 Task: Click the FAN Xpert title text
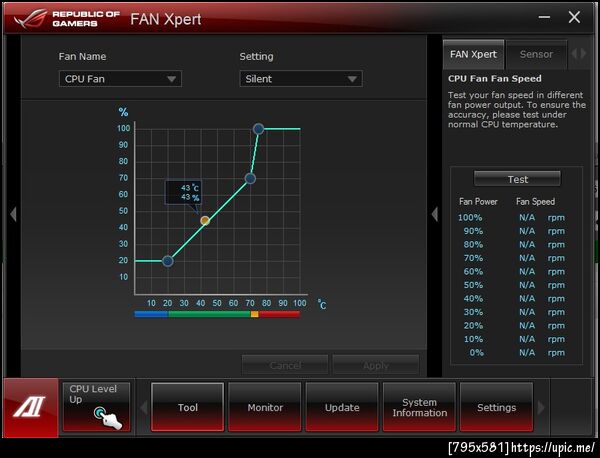pos(166,19)
